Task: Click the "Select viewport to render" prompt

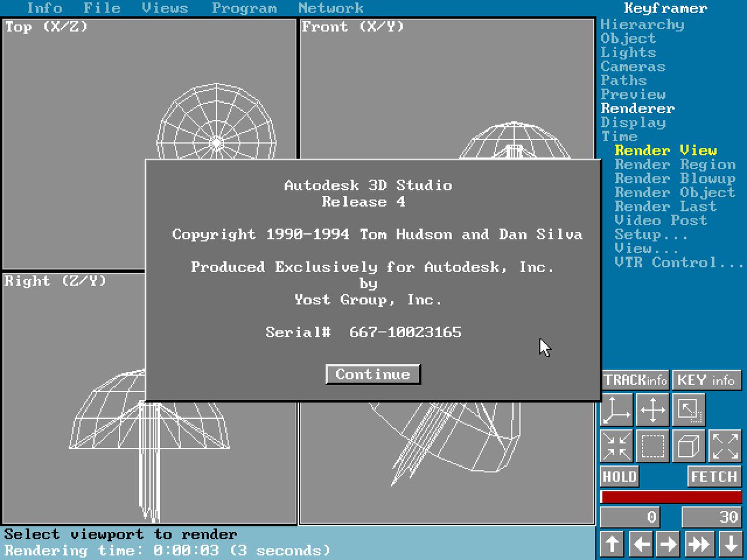Action: click(121, 534)
